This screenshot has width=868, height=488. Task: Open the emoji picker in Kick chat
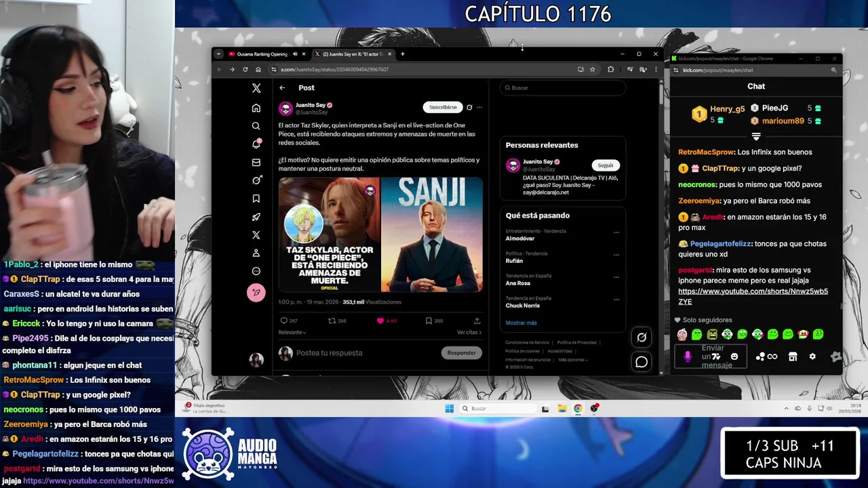734,357
